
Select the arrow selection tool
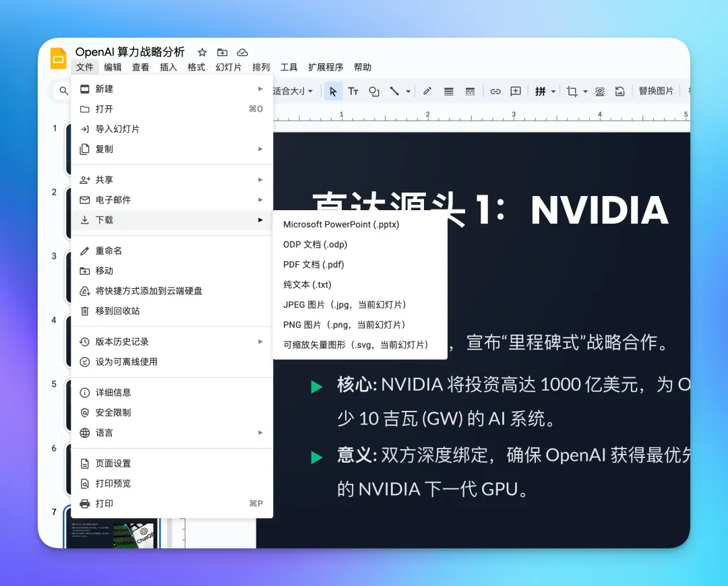coord(332,91)
